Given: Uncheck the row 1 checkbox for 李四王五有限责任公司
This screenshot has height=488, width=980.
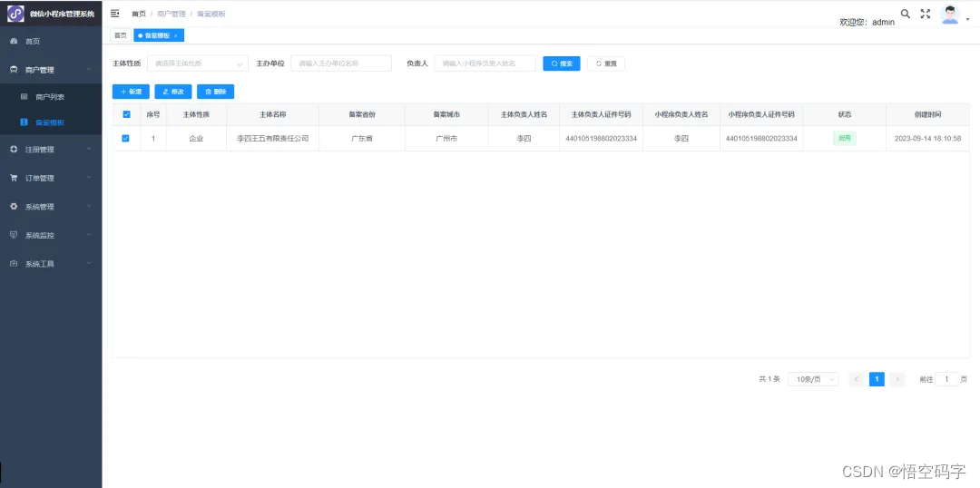Looking at the screenshot, I should click(x=125, y=138).
